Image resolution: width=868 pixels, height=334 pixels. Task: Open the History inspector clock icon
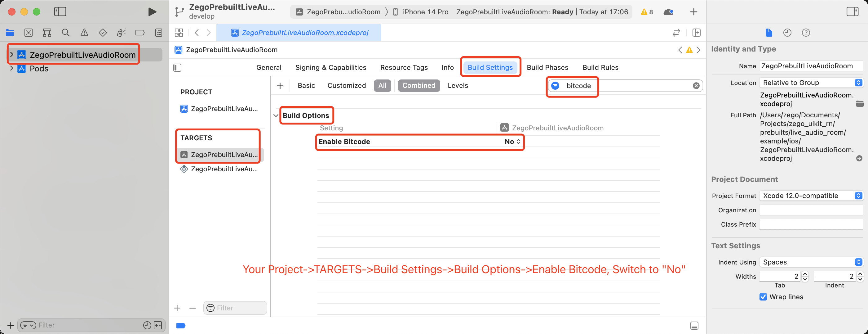coord(787,33)
